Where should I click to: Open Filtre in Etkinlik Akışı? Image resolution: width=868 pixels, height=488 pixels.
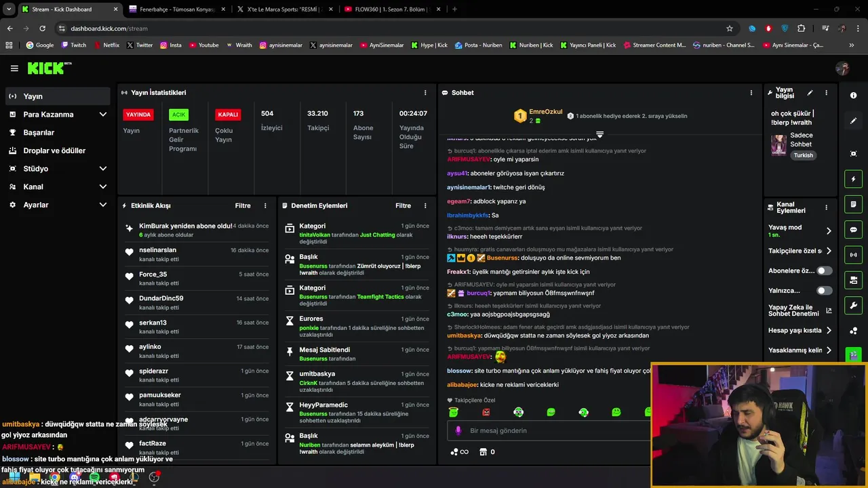click(x=243, y=205)
